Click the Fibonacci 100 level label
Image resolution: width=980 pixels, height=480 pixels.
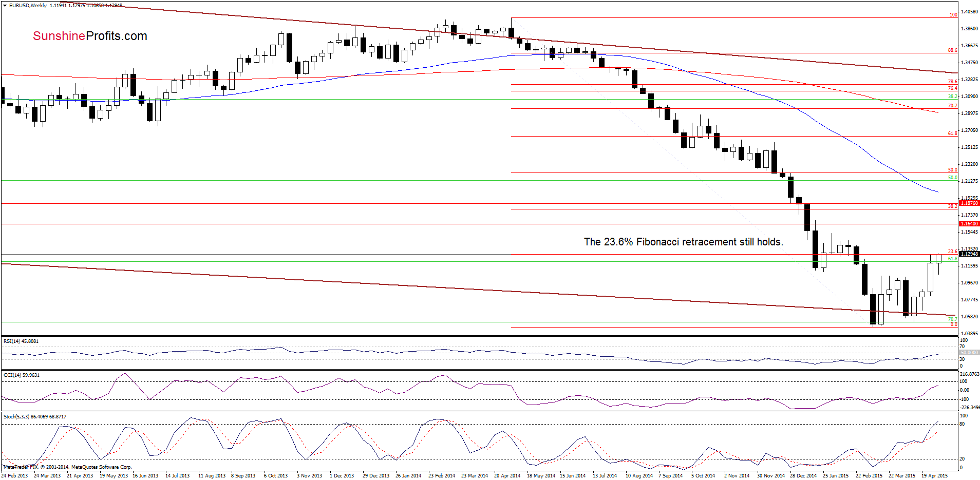(x=953, y=15)
